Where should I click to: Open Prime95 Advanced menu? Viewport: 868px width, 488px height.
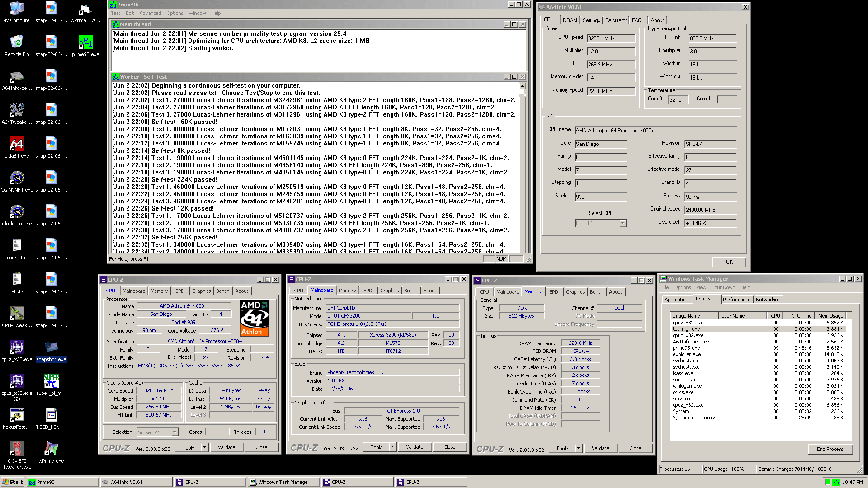point(150,13)
